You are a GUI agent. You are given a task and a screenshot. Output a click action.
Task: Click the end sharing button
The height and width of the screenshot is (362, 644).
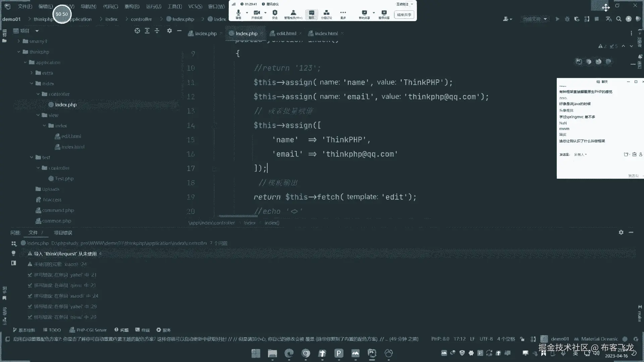pyautogui.click(x=404, y=15)
